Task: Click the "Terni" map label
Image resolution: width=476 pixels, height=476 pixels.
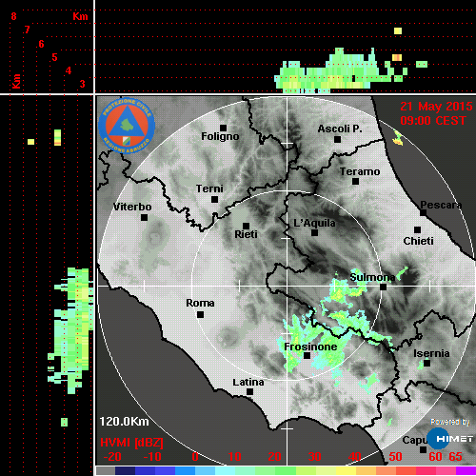Action: (209, 188)
